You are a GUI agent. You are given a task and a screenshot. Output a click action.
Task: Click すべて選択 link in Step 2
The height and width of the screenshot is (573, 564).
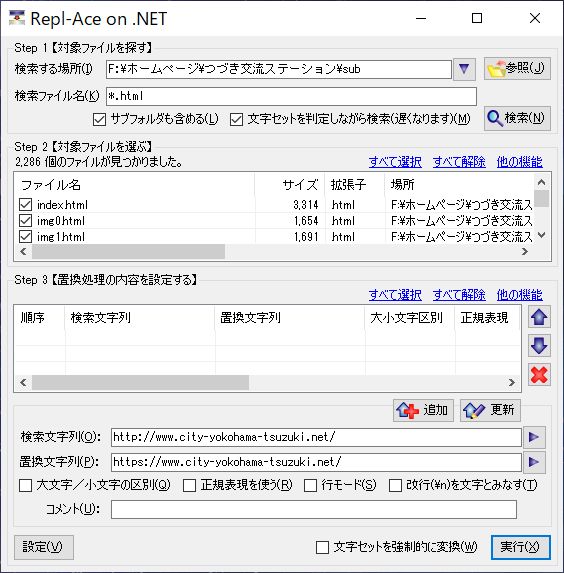coord(395,162)
